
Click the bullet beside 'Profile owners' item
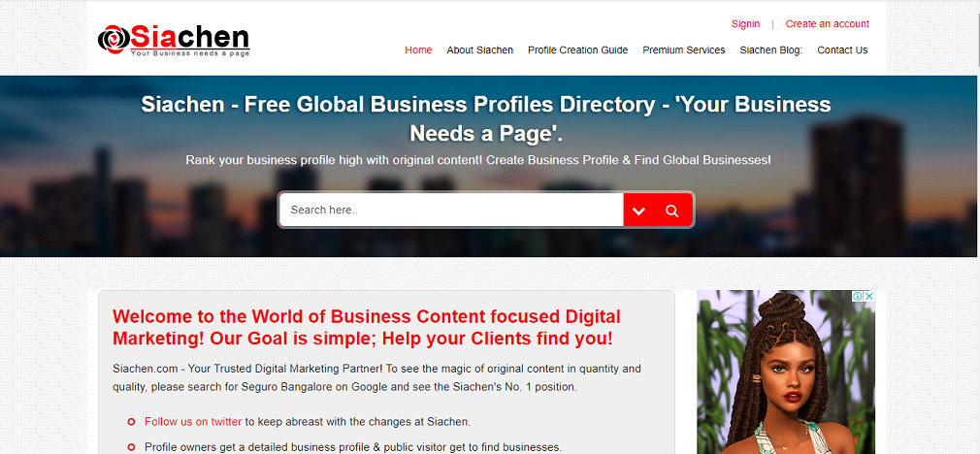pyautogui.click(x=131, y=447)
